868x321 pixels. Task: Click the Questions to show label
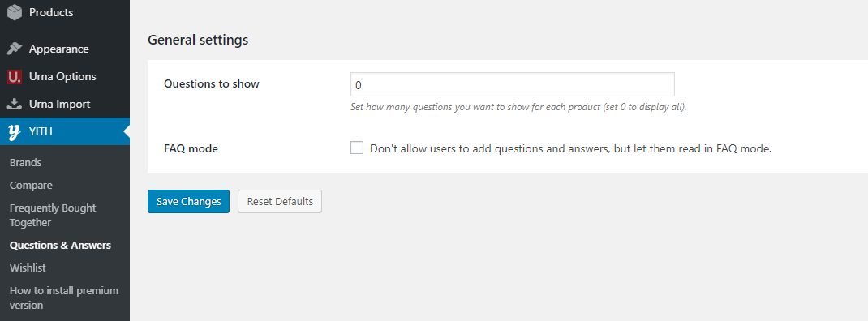[212, 84]
